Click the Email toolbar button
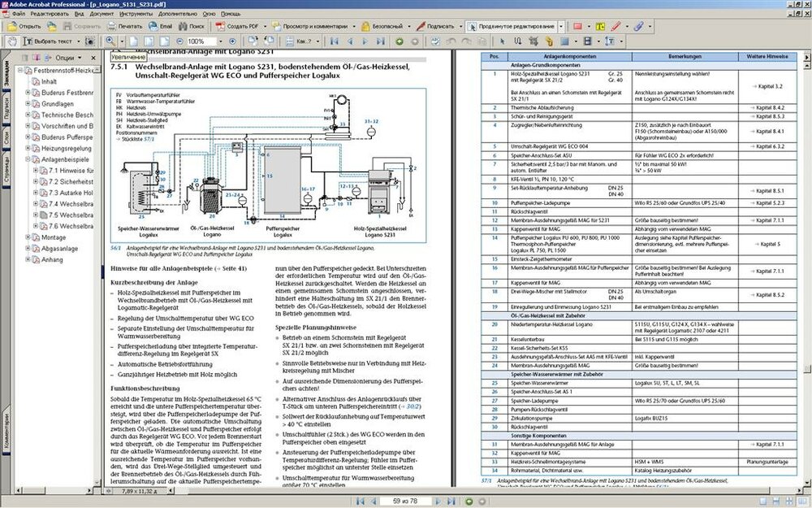 point(159,26)
